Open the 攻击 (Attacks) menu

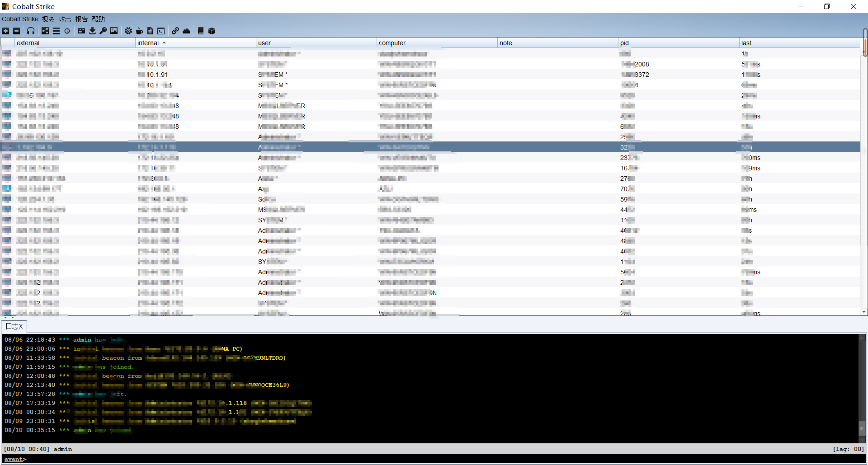tap(65, 19)
